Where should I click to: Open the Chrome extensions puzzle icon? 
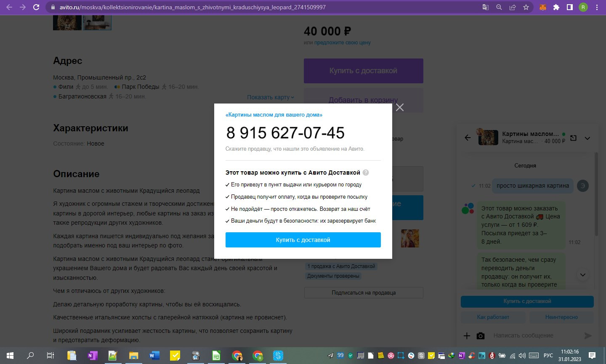556,7
